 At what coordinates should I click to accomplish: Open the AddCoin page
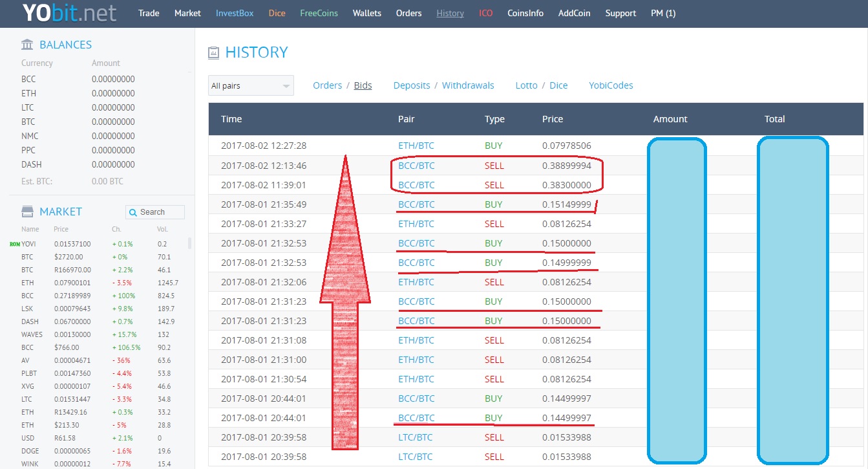click(575, 13)
